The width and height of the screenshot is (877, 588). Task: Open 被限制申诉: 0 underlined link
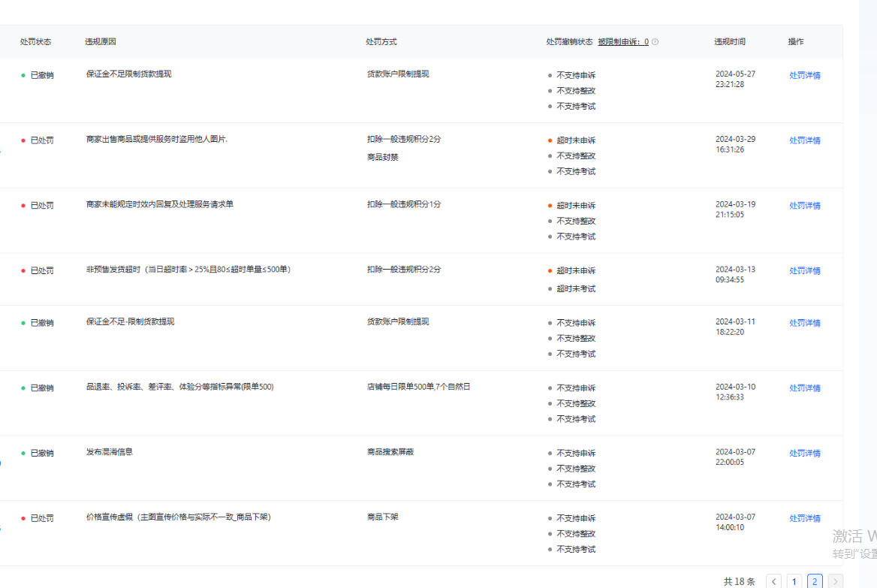(x=623, y=42)
